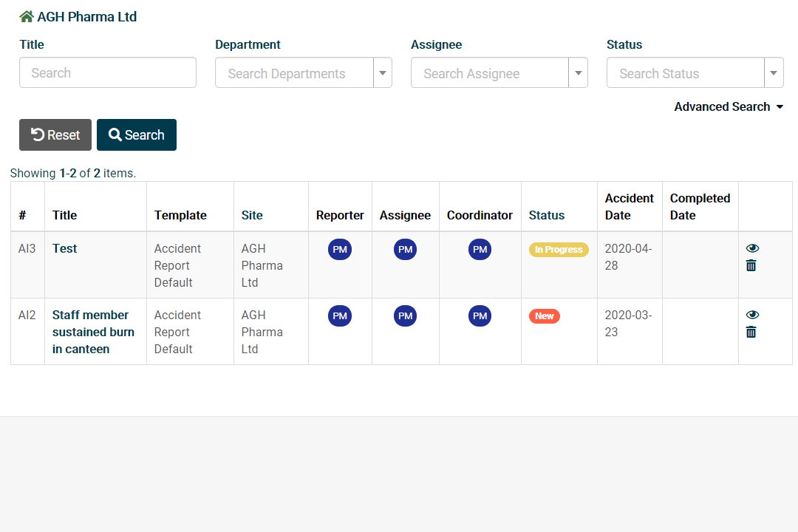
Task: Click AGH Pharma Ltd site in AI3 row
Action: 262,265
